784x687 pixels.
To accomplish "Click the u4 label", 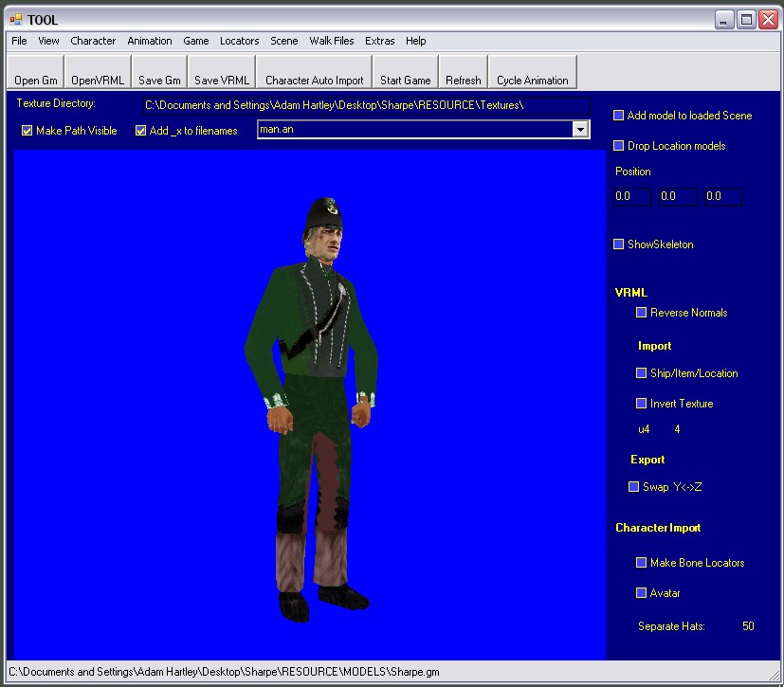I will tap(644, 429).
